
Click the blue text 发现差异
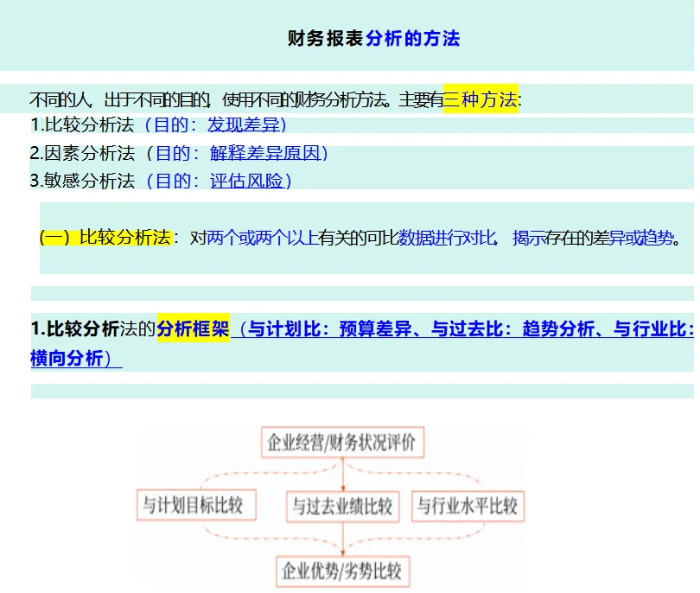(x=241, y=124)
